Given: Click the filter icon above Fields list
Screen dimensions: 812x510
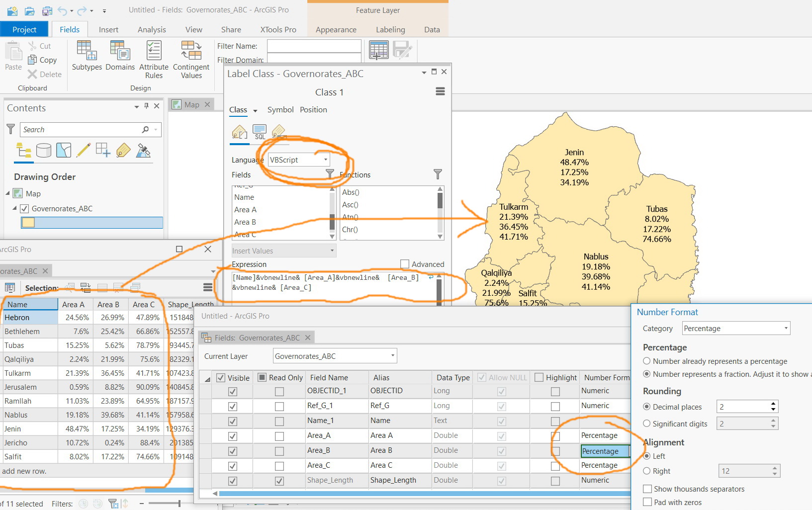Looking at the screenshot, I should (x=330, y=173).
